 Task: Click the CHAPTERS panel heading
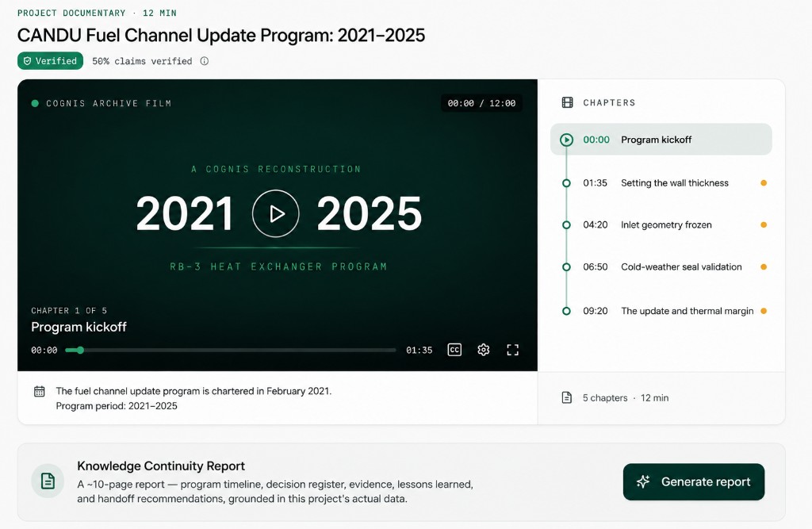pyautogui.click(x=609, y=102)
